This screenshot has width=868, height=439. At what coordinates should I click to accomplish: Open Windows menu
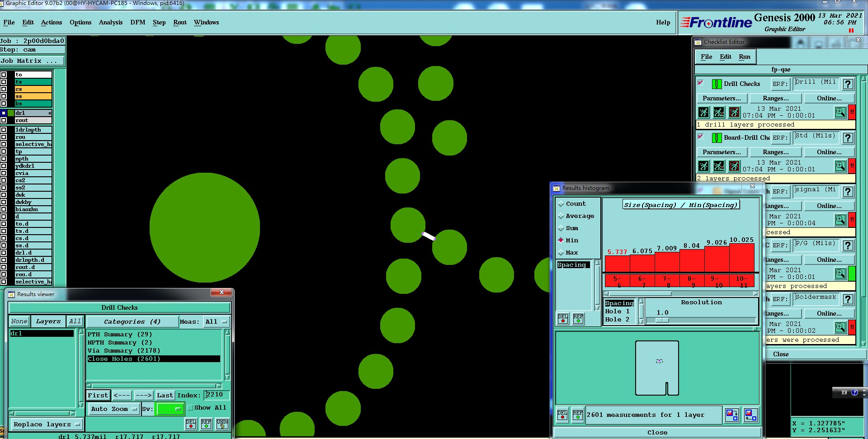click(207, 23)
